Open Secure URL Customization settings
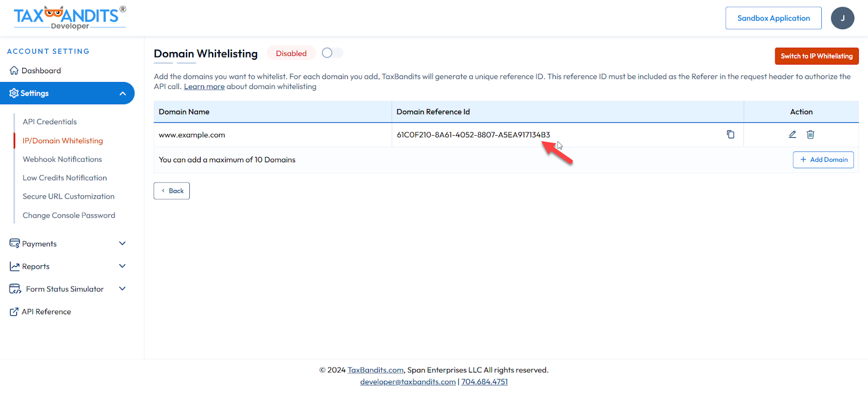The height and width of the screenshot is (393, 868). [x=68, y=196]
